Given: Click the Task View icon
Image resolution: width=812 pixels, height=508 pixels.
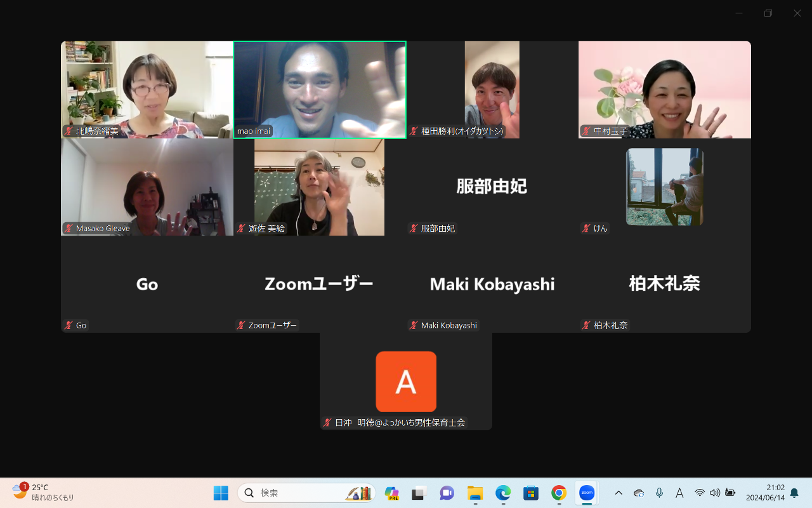Looking at the screenshot, I should tap(419, 493).
